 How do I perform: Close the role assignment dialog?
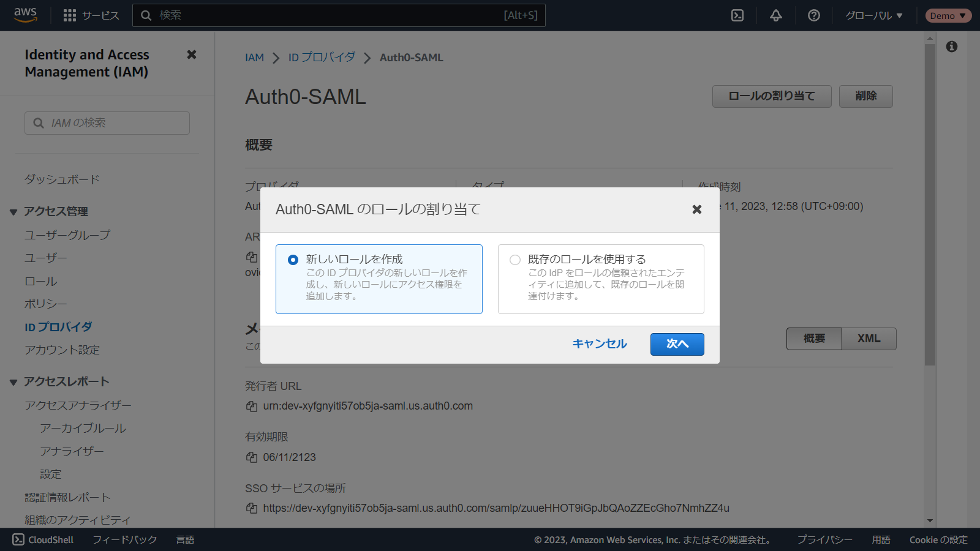coord(696,209)
